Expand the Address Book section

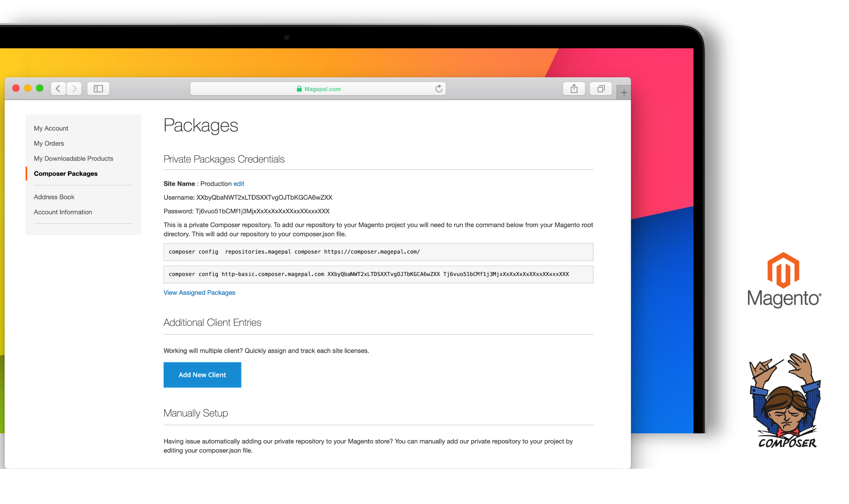pos(54,197)
